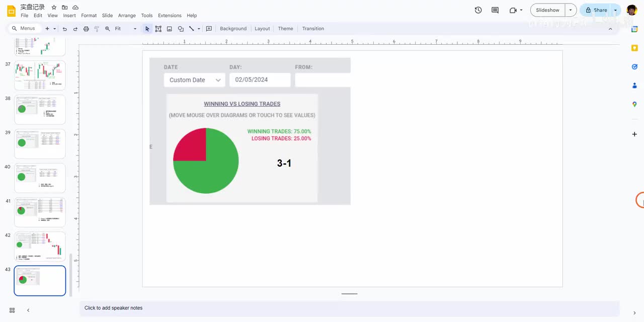The height and width of the screenshot is (322, 644).
Task: Open the Google account avatar
Action: coord(632,10)
